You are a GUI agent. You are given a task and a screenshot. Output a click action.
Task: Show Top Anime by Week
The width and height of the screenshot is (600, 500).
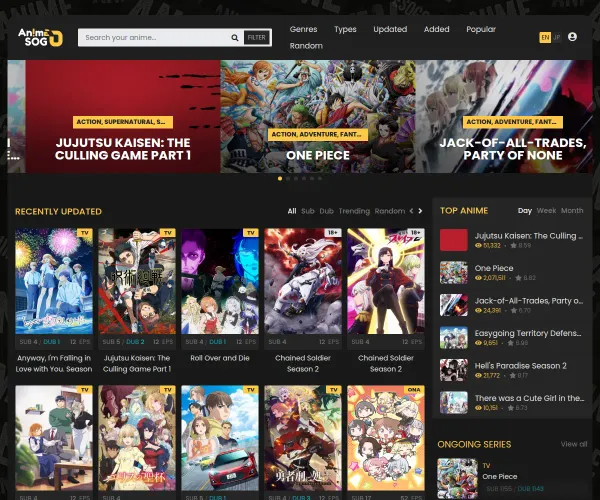[546, 211]
